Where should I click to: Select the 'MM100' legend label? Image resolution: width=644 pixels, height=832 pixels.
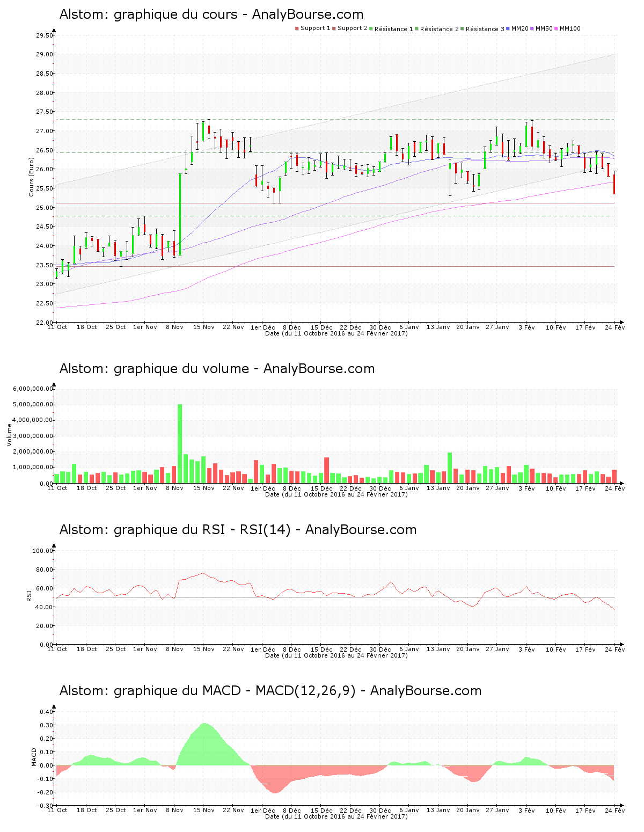coord(570,28)
